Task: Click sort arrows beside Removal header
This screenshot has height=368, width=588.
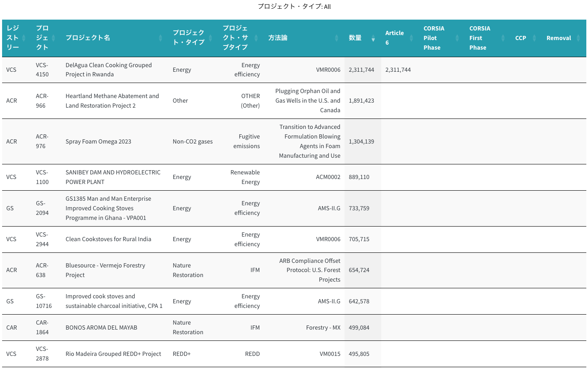Action: (x=578, y=38)
